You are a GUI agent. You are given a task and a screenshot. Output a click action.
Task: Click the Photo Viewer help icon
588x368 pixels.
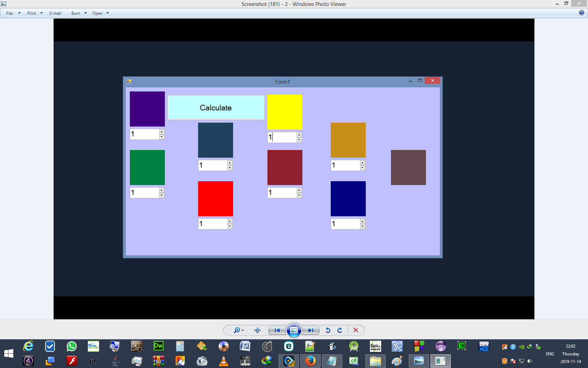[581, 13]
